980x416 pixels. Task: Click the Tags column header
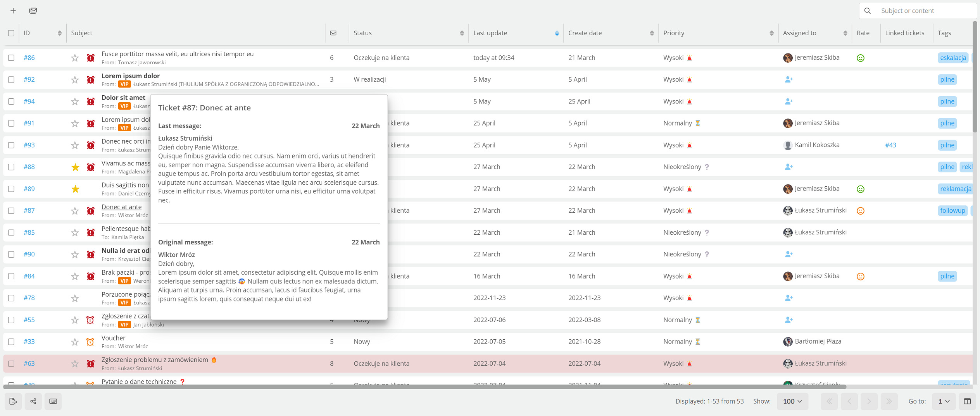point(944,33)
